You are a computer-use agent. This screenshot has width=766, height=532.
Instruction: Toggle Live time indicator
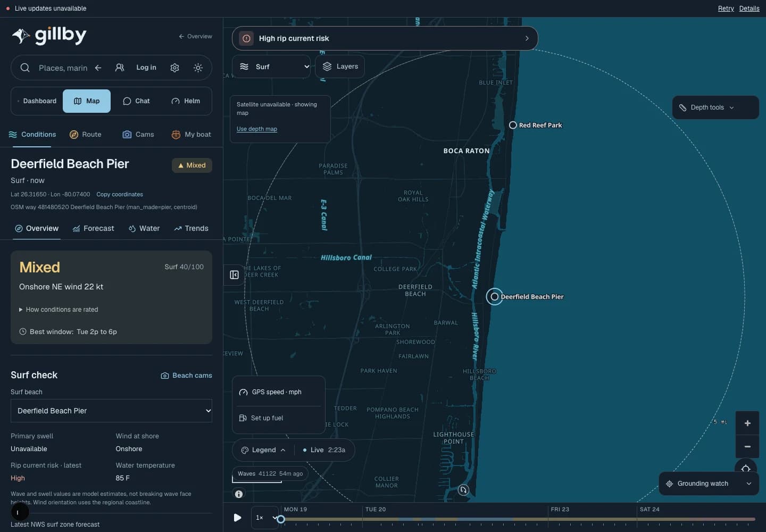click(324, 450)
